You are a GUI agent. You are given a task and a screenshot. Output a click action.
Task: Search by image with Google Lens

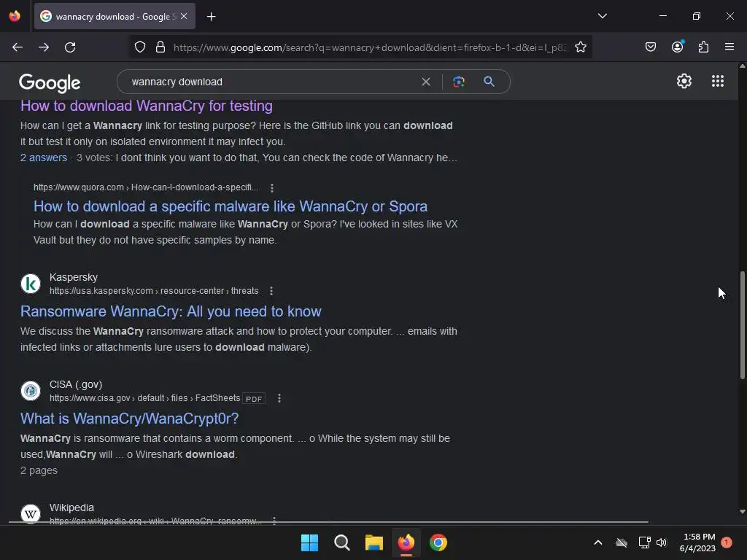(458, 82)
